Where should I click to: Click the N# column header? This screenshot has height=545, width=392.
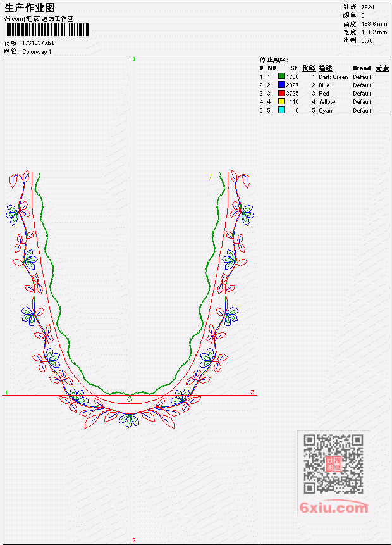tap(271, 68)
